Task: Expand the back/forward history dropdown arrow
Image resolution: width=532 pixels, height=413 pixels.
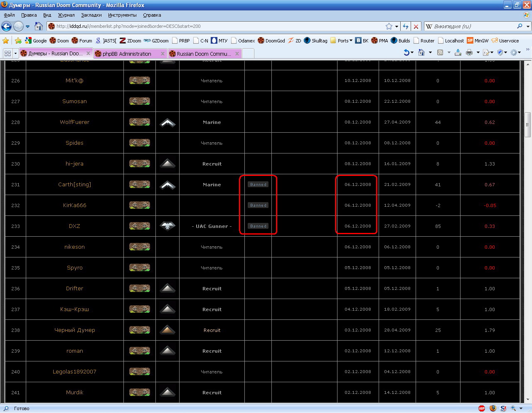Action: pyautogui.click(x=28, y=26)
